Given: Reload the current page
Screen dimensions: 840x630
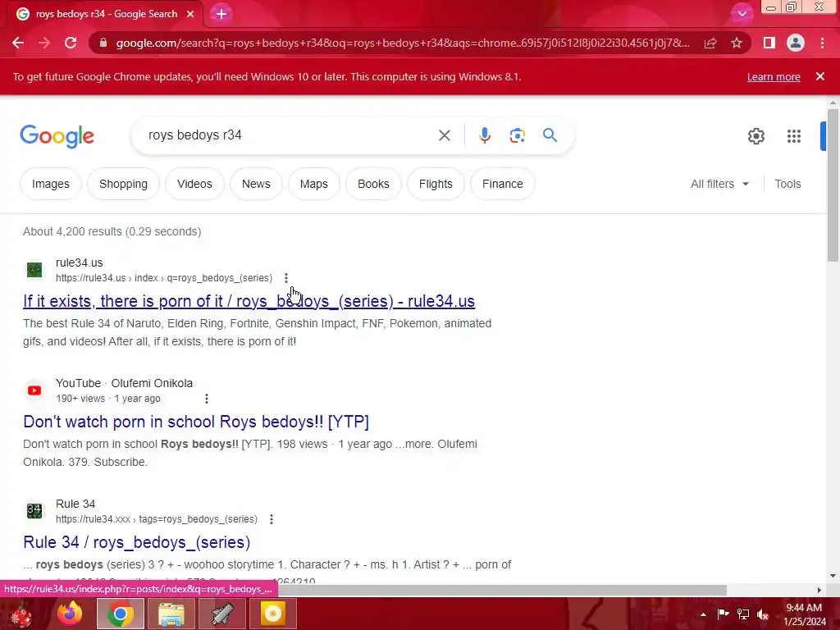Looking at the screenshot, I should (71, 43).
